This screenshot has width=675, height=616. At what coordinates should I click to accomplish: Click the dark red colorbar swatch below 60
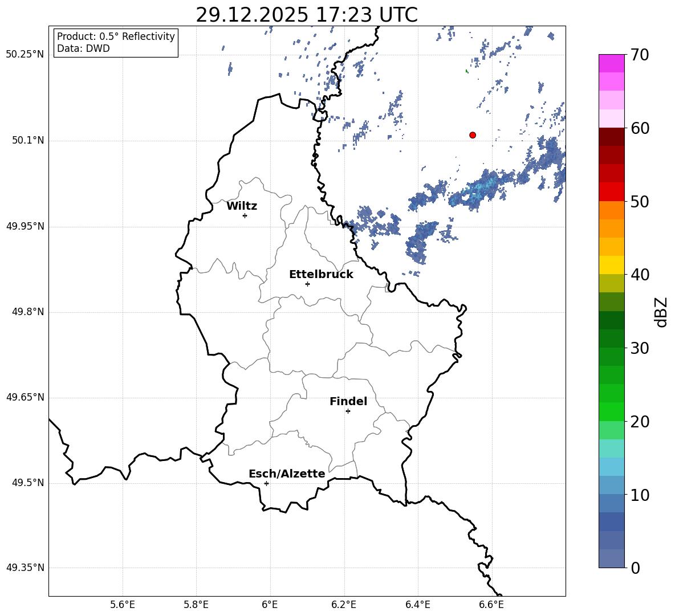tap(612, 137)
